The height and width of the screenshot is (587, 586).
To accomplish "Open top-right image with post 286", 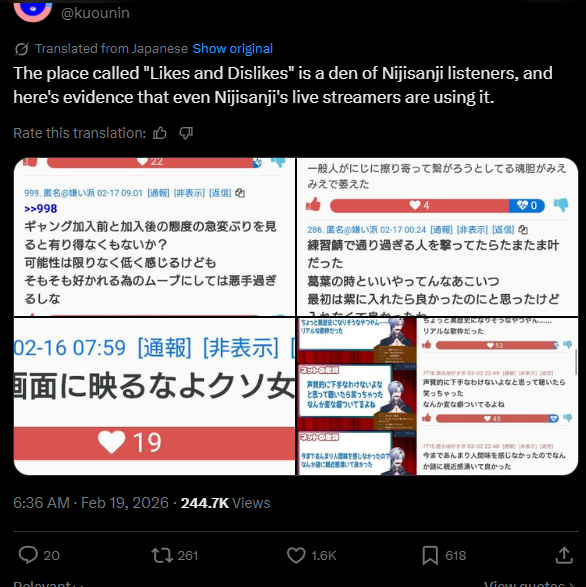I will pos(437,237).
